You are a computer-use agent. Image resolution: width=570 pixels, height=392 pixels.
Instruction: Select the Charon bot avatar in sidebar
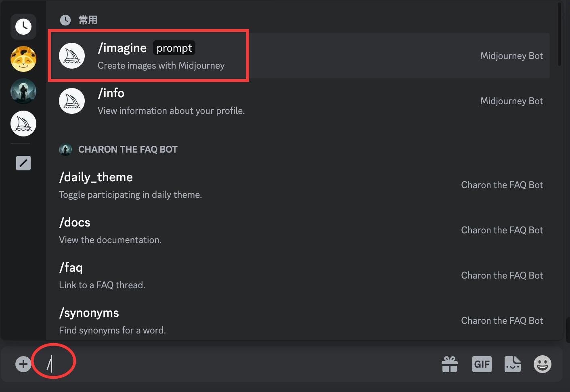tap(23, 91)
